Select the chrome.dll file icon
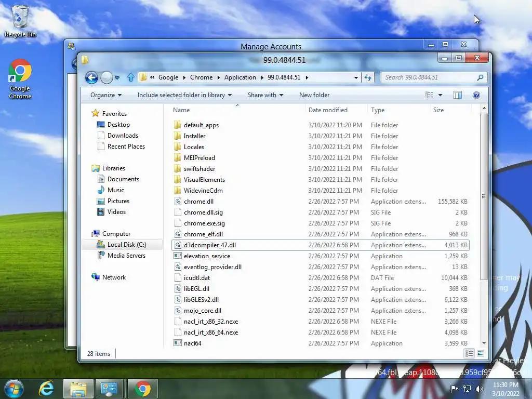This screenshot has height=399, width=532. click(178, 202)
